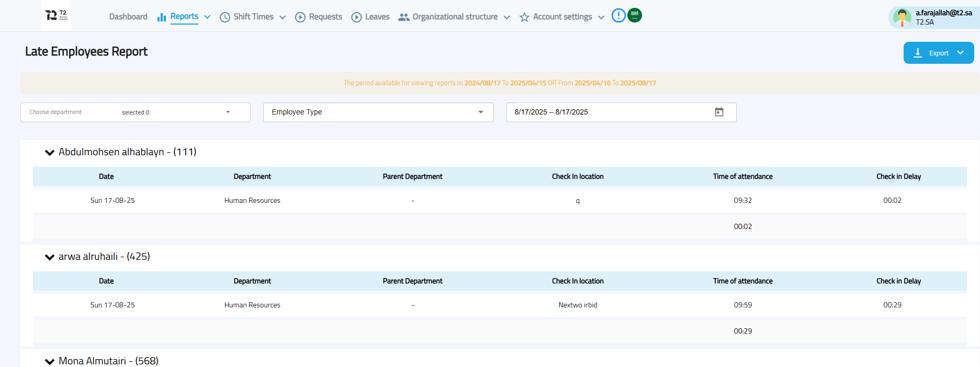Click the Export download icon
Screen dimensions: 980x367
[918, 53]
